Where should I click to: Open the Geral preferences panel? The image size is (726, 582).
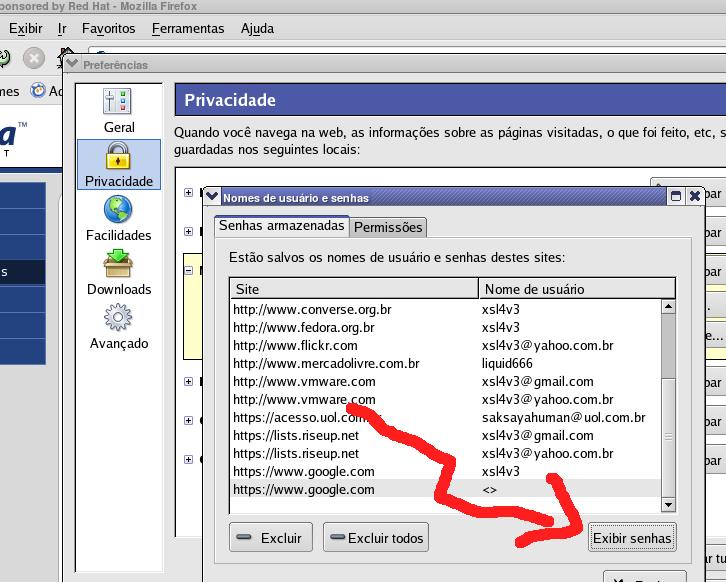119,110
